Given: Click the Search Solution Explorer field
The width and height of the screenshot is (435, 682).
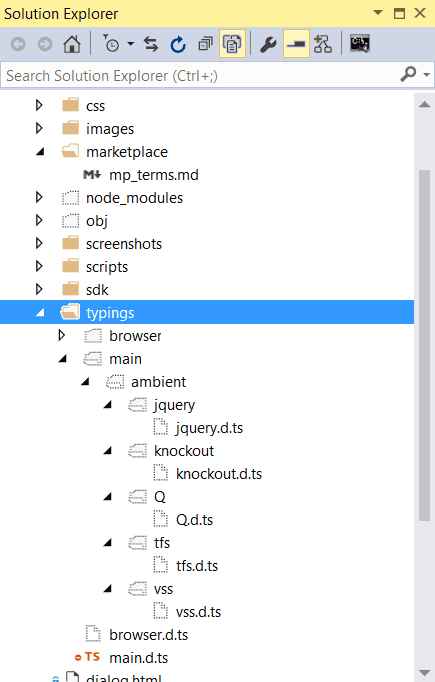Looking at the screenshot, I should click(x=201, y=76).
